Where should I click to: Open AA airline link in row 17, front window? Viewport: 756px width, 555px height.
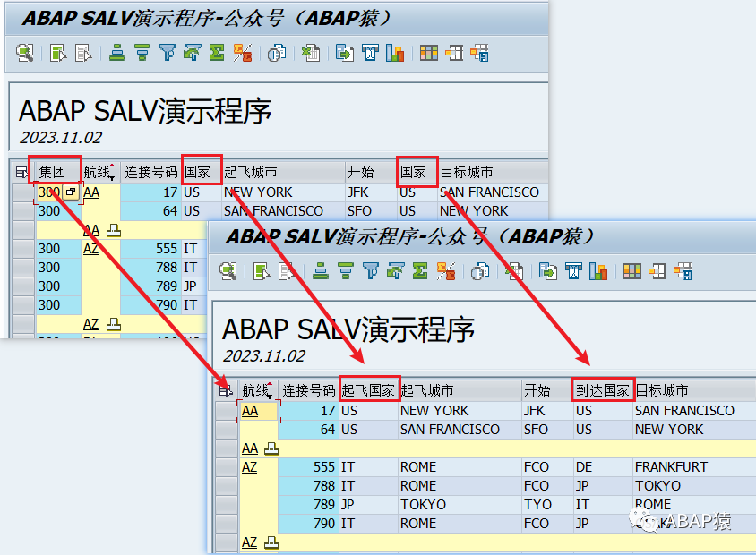(x=250, y=411)
